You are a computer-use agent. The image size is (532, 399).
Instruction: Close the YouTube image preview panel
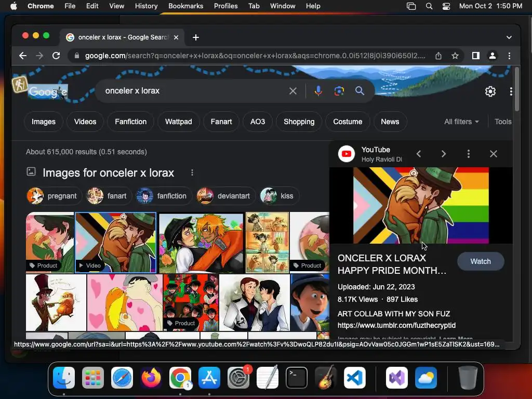point(494,154)
